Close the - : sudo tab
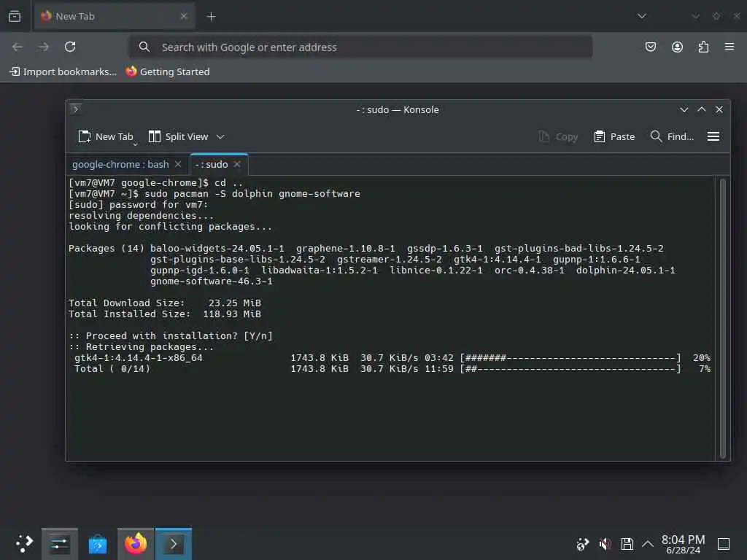The width and height of the screenshot is (747, 560). (x=237, y=164)
